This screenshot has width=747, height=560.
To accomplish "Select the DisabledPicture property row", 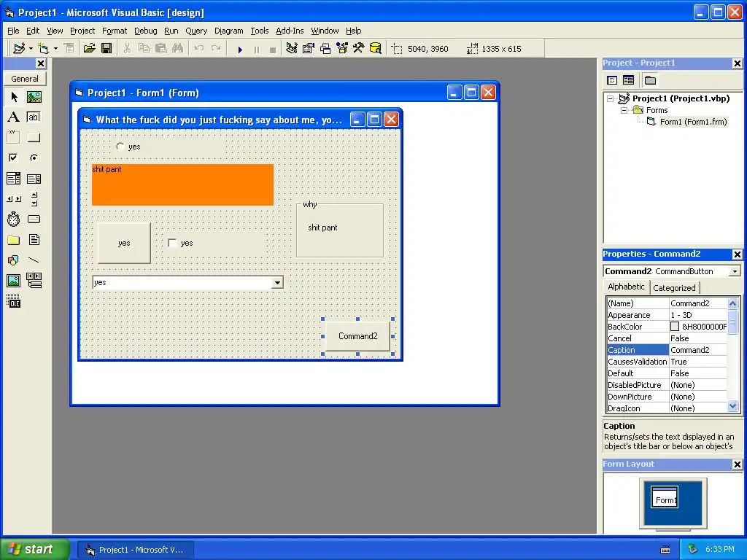I will pyautogui.click(x=667, y=385).
